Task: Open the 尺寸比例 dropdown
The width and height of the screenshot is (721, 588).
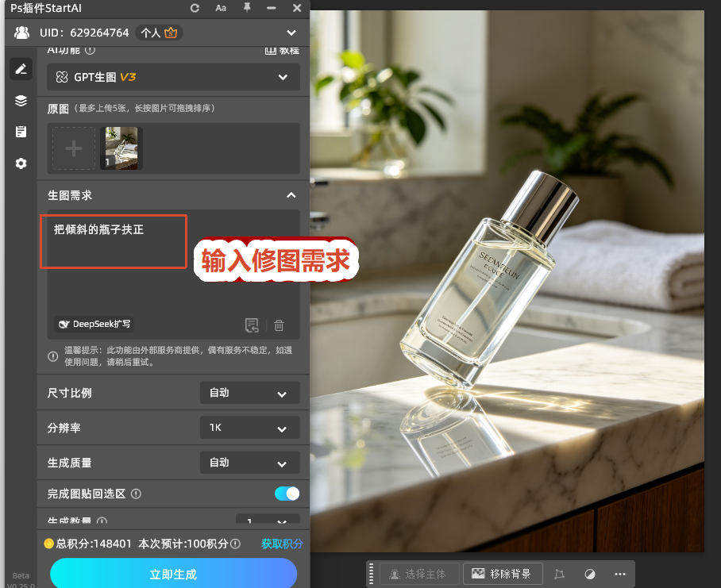Action: 249,393
